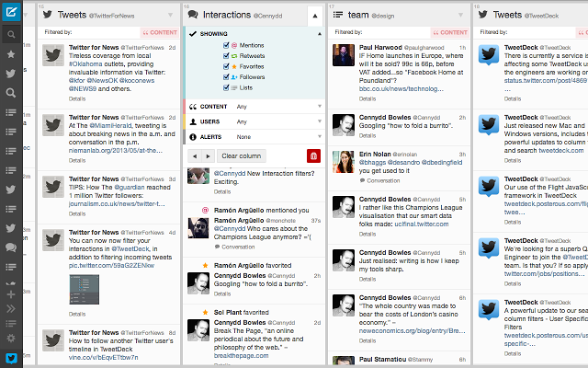Click Paul Harwood's profile avatar
This screenshot has width=588, height=368.
[344, 53]
